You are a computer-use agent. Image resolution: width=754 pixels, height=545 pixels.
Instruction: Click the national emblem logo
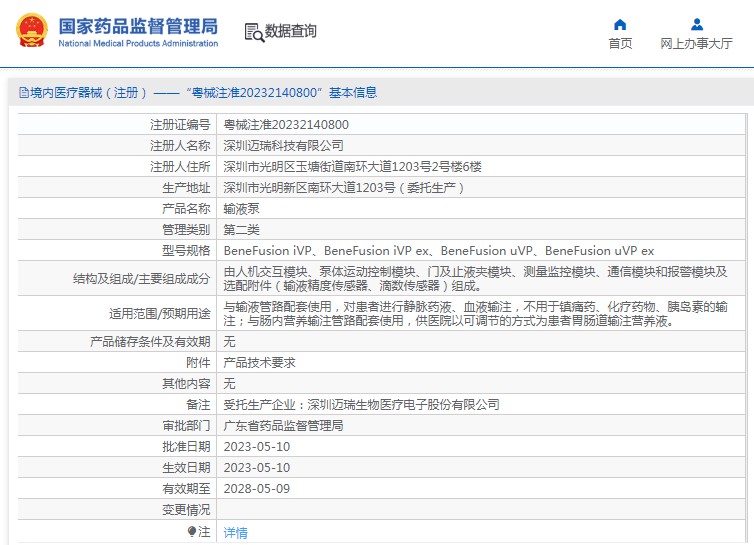[x=32, y=30]
